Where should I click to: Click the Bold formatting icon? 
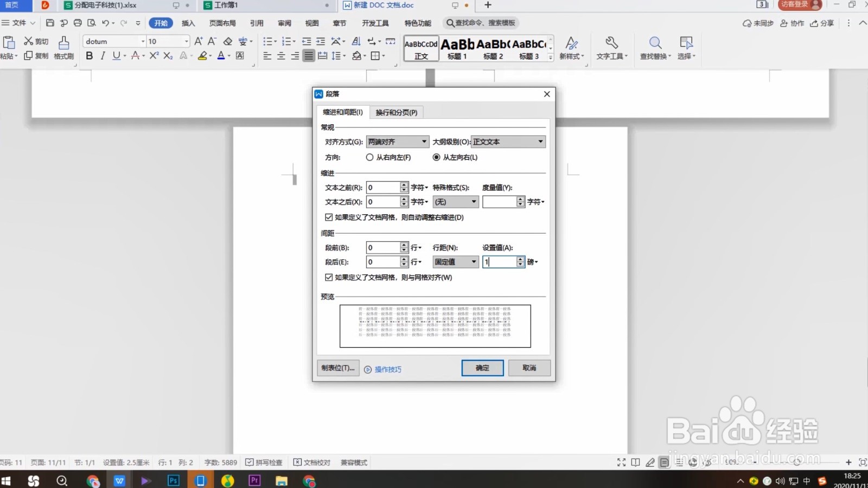pos(90,56)
